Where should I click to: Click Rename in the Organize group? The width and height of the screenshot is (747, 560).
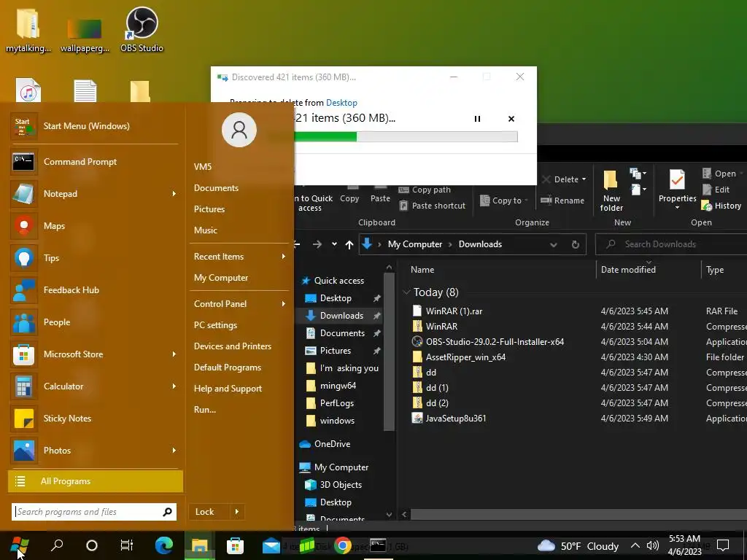coord(562,201)
